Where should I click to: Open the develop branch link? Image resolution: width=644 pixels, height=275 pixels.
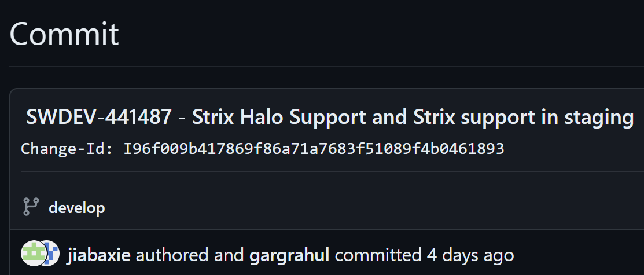click(77, 208)
